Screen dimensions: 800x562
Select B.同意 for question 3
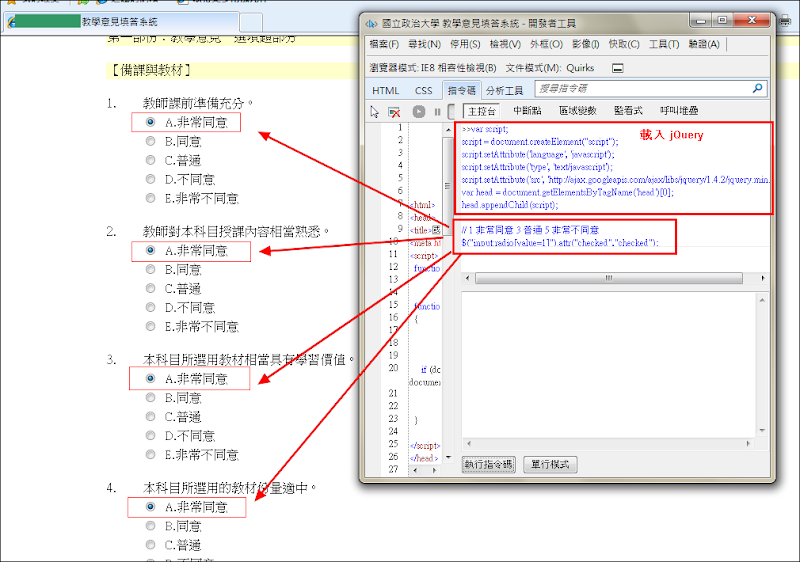pos(151,397)
